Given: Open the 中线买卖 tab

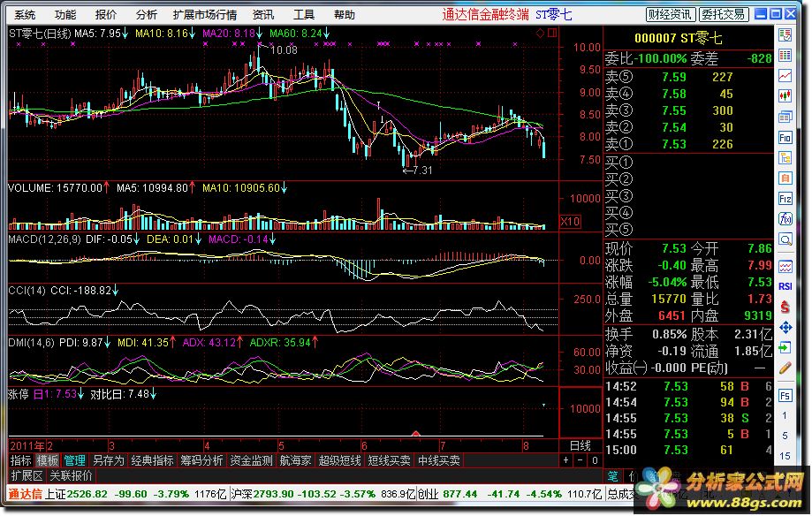Looking at the screenshot, I should pos(439,460).
